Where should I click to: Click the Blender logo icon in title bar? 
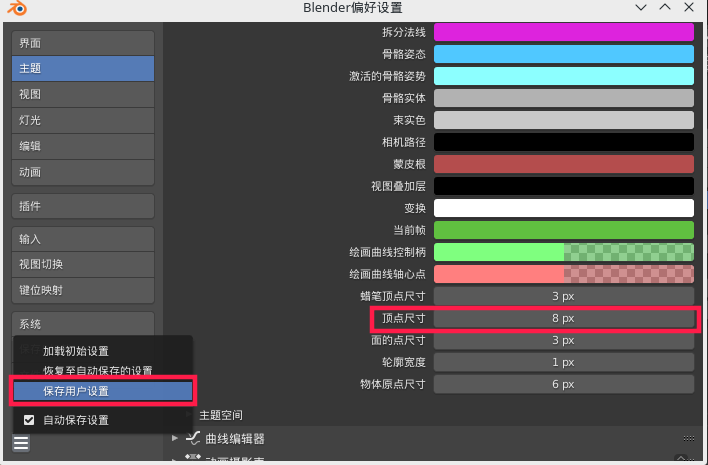pyautogui.click(x=17, y=8)
